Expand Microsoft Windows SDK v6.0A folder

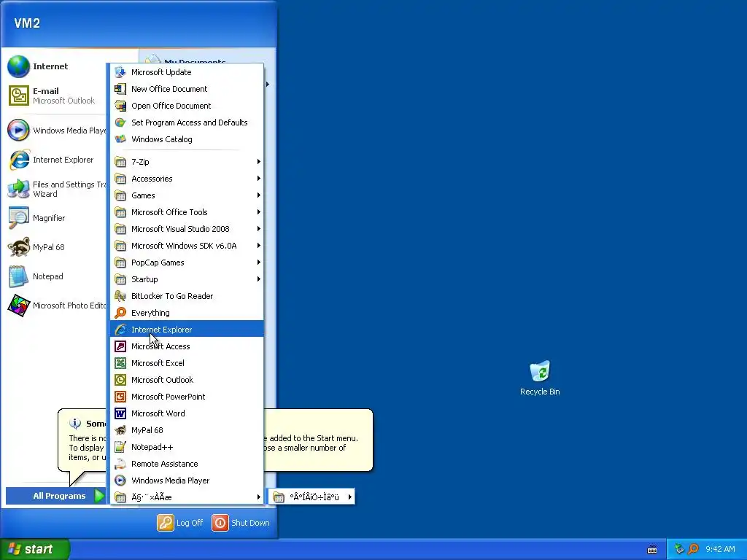click(x=187, y=246)
